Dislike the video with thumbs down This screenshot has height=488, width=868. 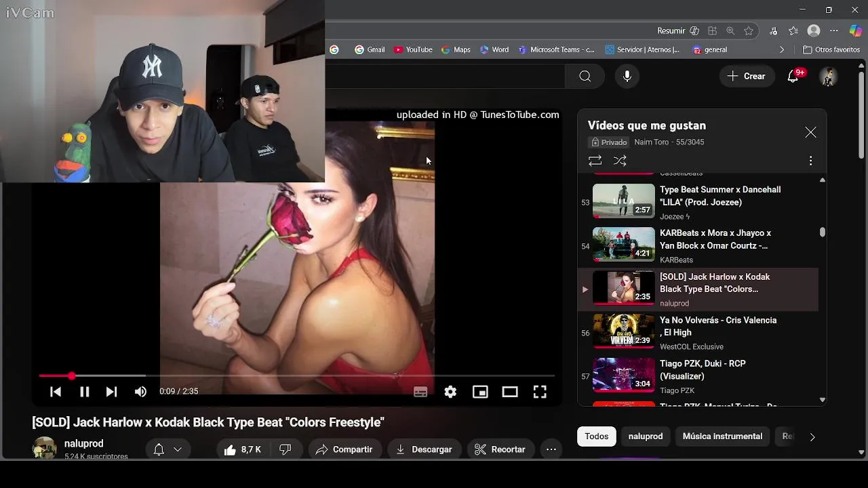point(285,449)
